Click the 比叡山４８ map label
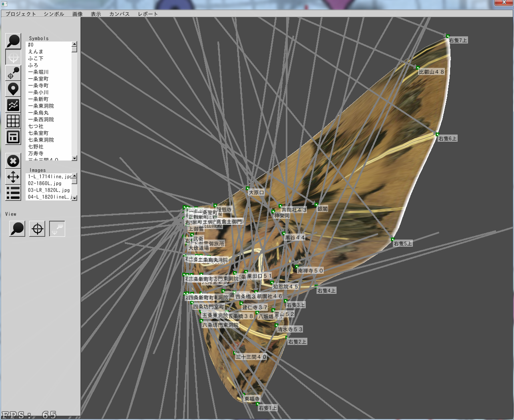The height and width of the screenshot is (420, 514). [431, 72]
